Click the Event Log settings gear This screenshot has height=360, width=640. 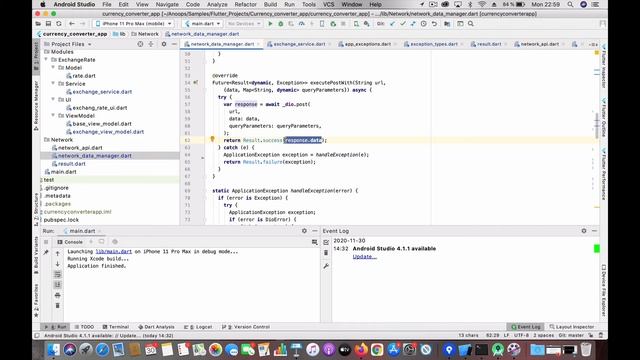[584, 231]
